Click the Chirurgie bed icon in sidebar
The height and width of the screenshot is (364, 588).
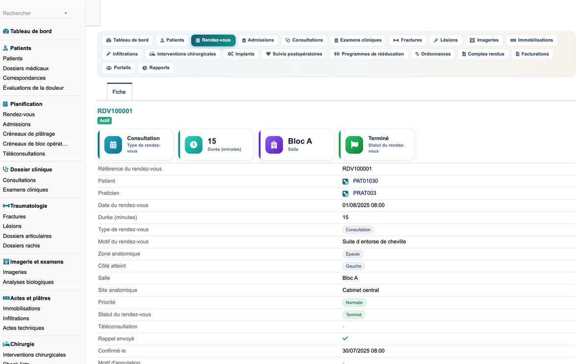[x=6, y=344]
